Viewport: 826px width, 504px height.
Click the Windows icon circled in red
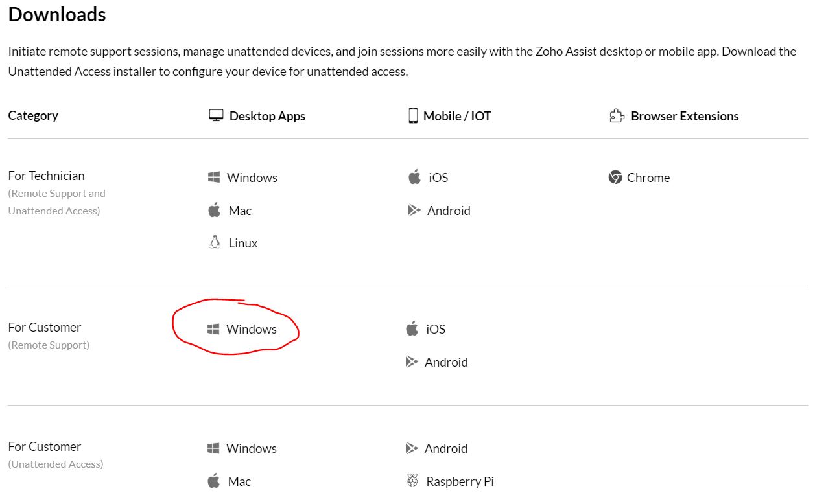(213, 329)
